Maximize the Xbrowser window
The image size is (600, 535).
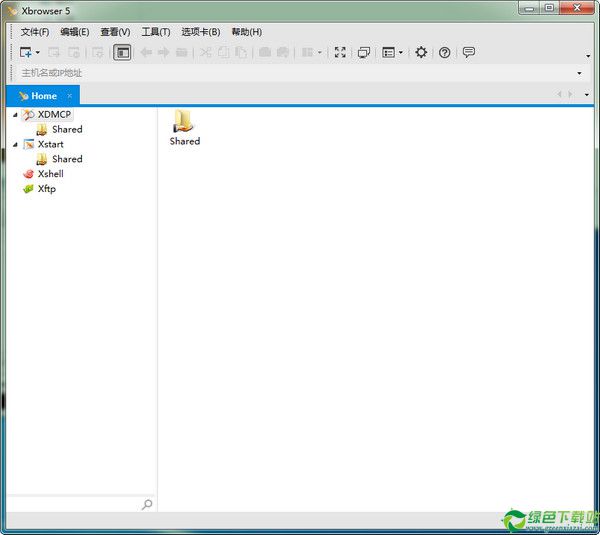pyautogui.click(x=549, y=8)
